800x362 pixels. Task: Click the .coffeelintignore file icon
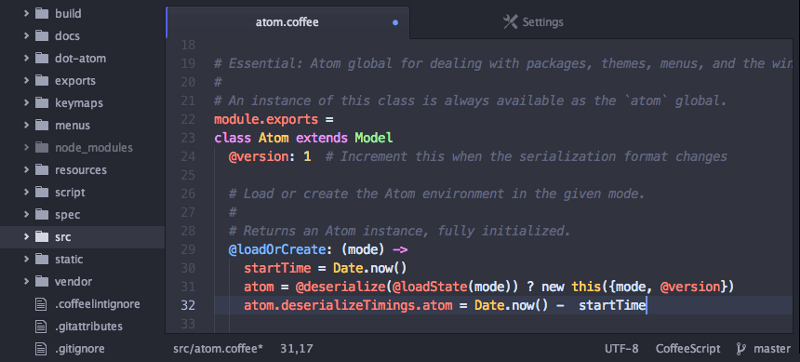41,304
